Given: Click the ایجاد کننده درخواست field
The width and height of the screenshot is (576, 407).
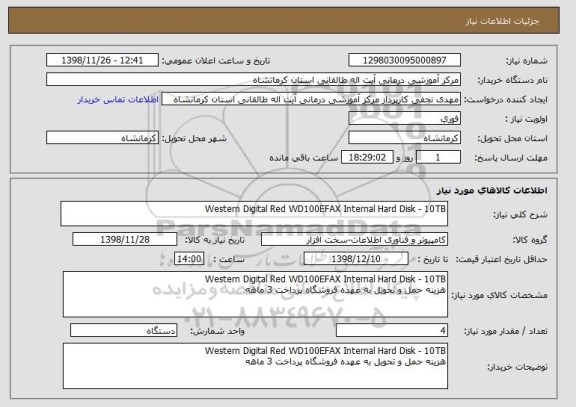Looking at the screenshot, I should 311,99.
